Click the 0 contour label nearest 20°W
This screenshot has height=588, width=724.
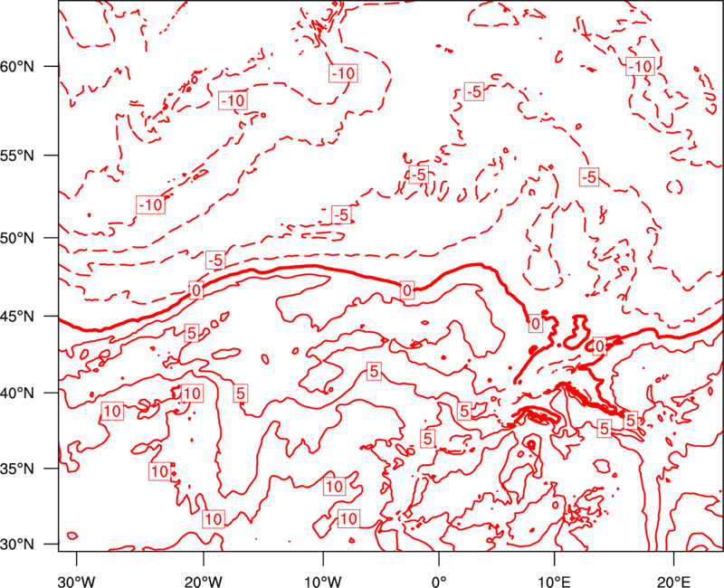(196, 290)
